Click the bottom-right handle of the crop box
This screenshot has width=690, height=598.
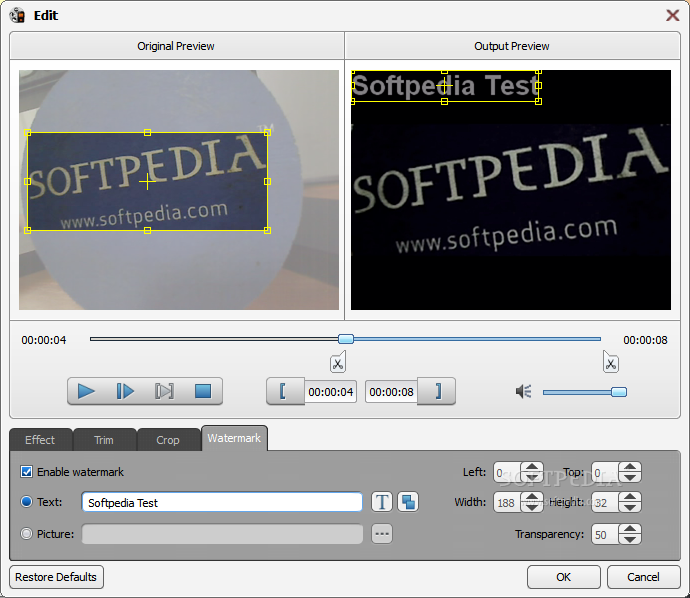tap(267, 230)
